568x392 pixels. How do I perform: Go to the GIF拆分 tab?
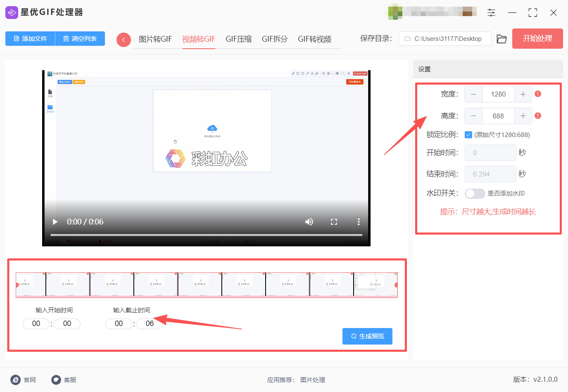(275, 39)
